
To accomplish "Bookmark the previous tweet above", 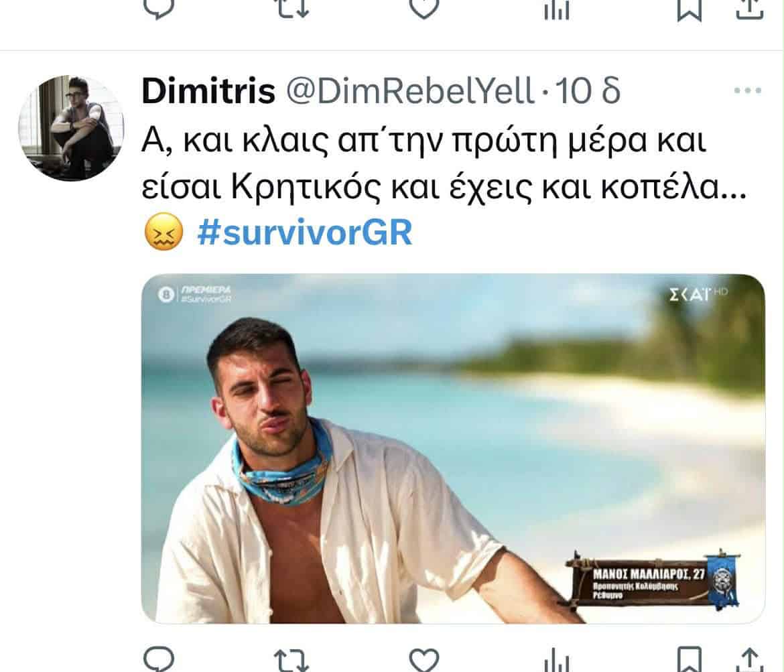I will 689,9.
